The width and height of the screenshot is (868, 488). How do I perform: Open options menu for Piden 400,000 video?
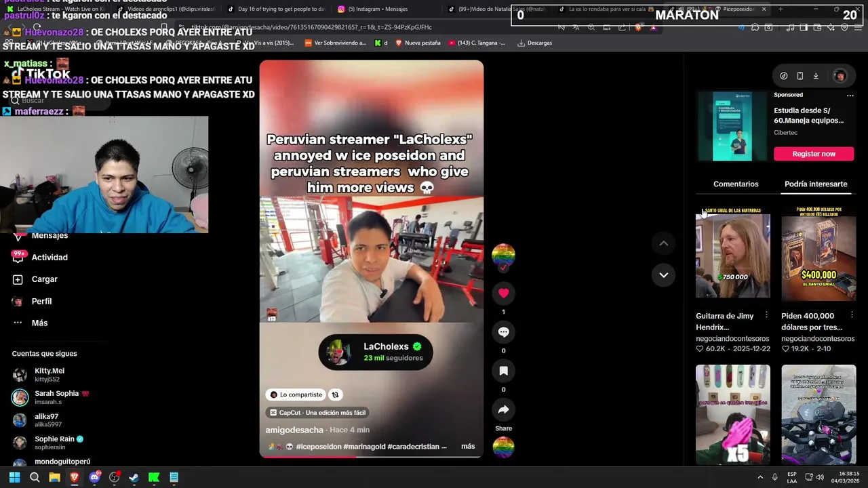coord(852,315)
